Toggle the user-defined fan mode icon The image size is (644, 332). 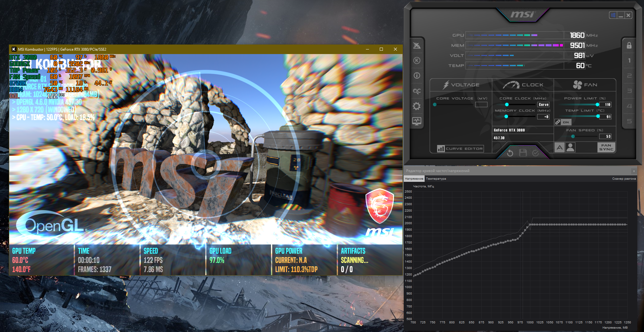pos(570,147)
